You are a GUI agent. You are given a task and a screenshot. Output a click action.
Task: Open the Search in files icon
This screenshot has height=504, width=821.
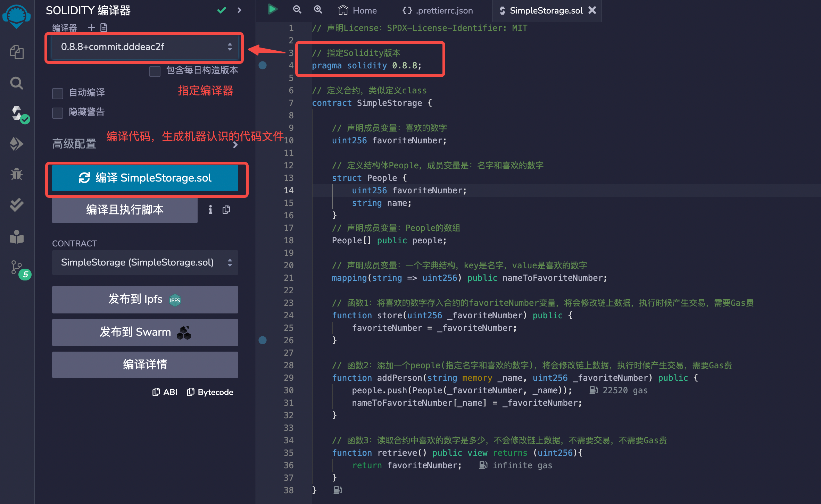click(x=16, y=83)
